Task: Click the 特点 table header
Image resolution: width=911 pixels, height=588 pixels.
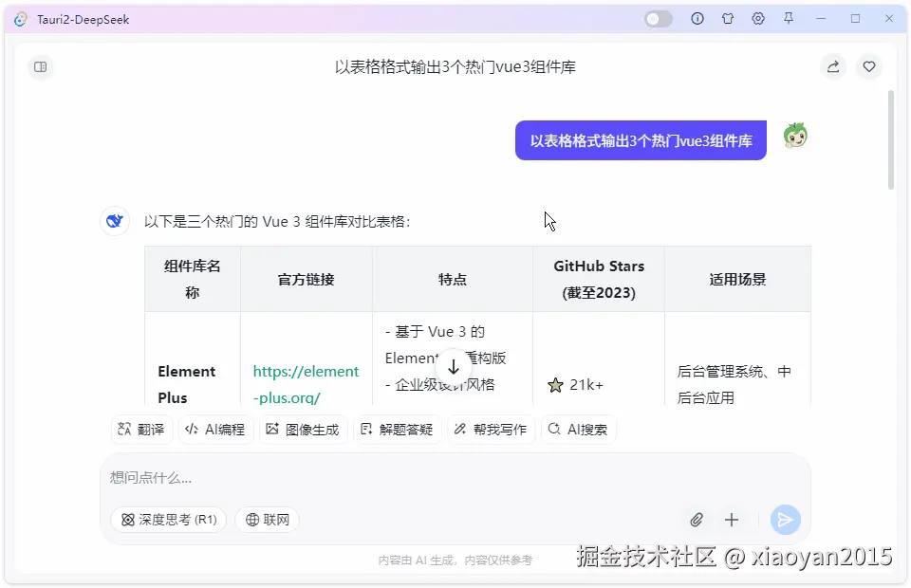Action: [453, 279]
